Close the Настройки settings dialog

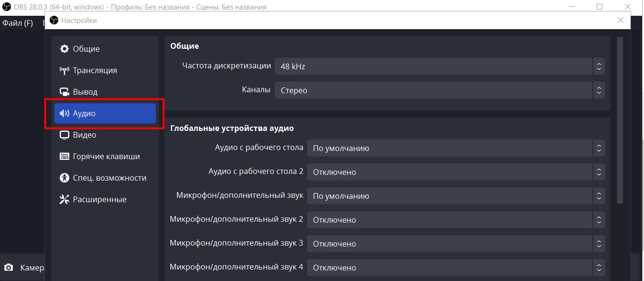620,20
